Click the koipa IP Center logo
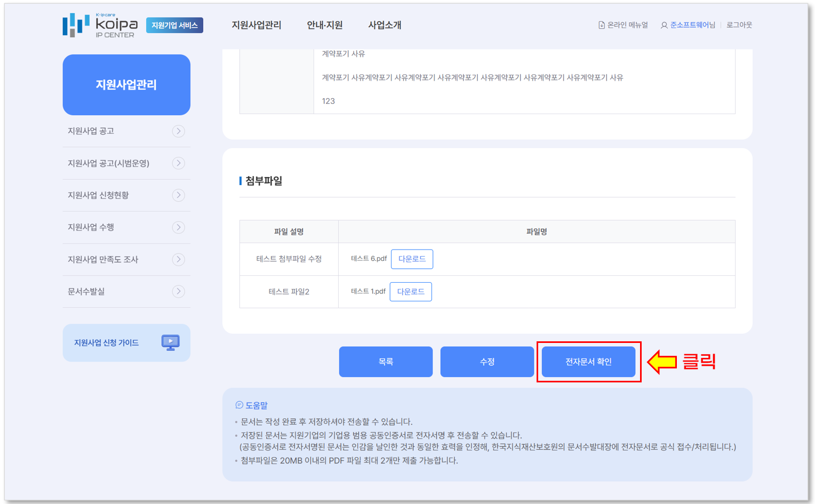Screen dimensions: 815x504 (x=100, y=25)
